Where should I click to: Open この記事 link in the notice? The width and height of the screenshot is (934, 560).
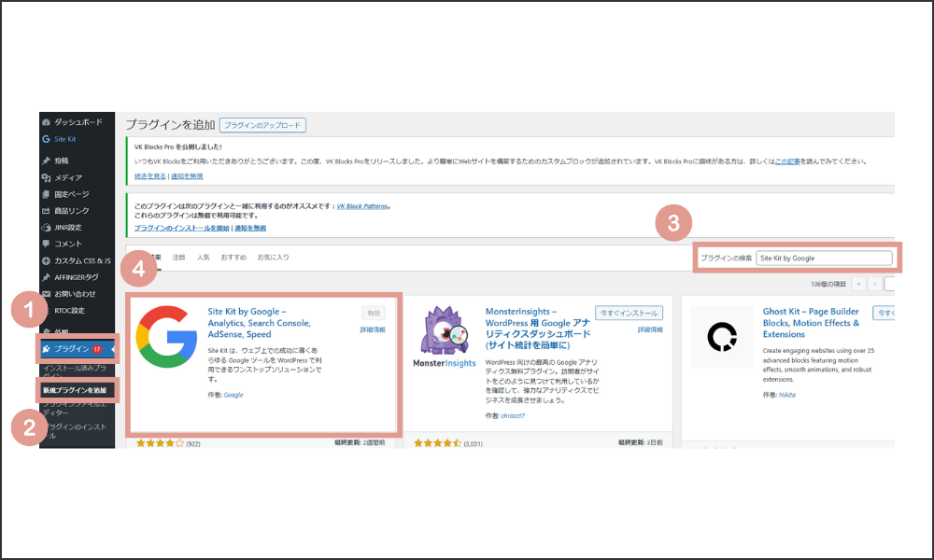coord(787,161)
